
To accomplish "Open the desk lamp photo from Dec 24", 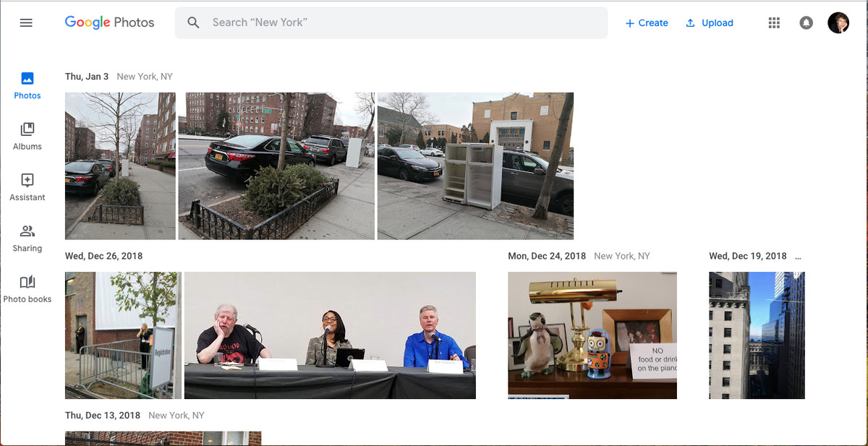I will coord(592,335).
